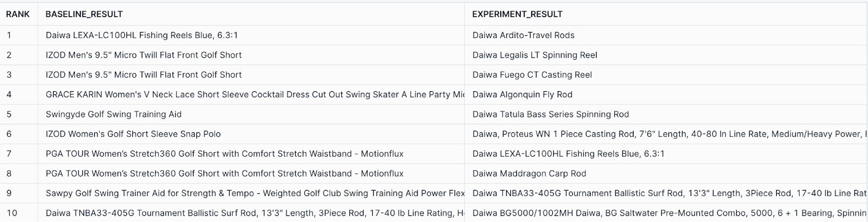Select the Daiwa Algonquin Fly Rod cell

[x=522, y=94]
